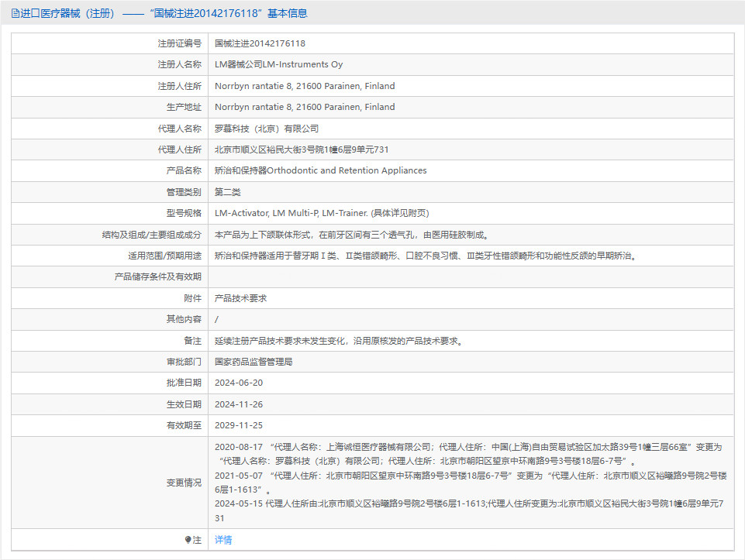Select the 批准日期 2024-06-20 cell
745x560 pixels.
[x=239, y=383]
